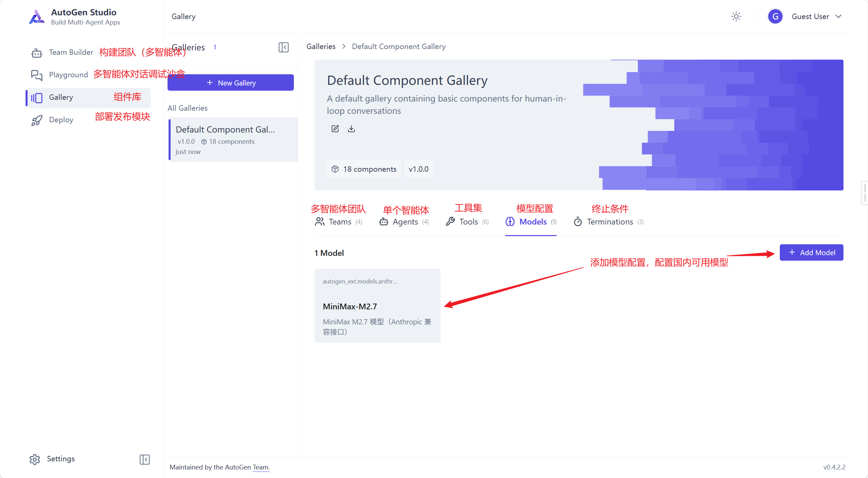Screen dimensions: 868x478
Task: Click the Deploy rocket icon
Action: point(37,120)
